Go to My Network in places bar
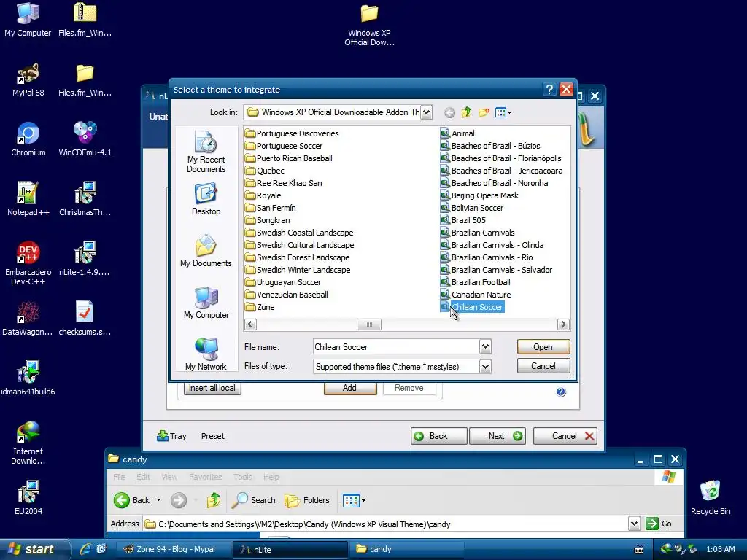 pos(206,354)
